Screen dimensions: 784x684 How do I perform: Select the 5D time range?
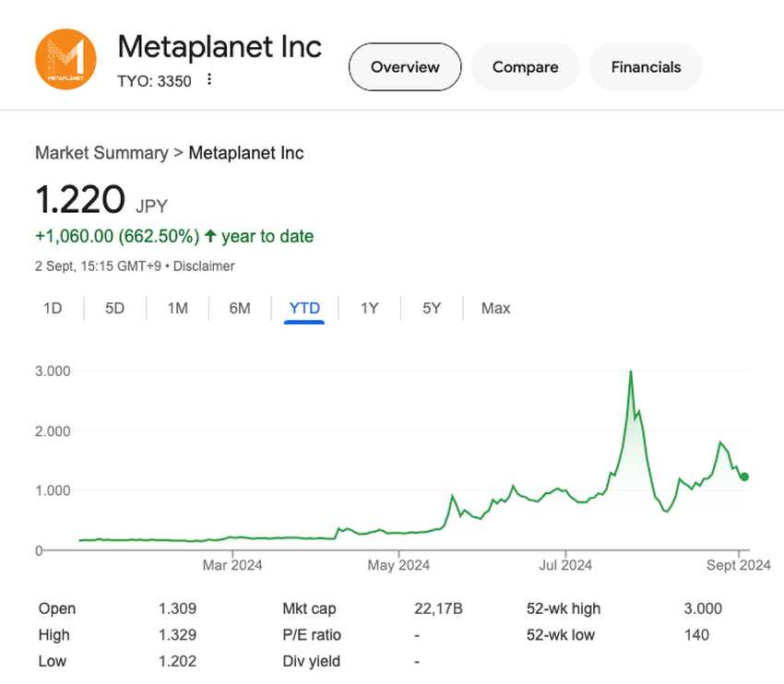tap(114, 308)
